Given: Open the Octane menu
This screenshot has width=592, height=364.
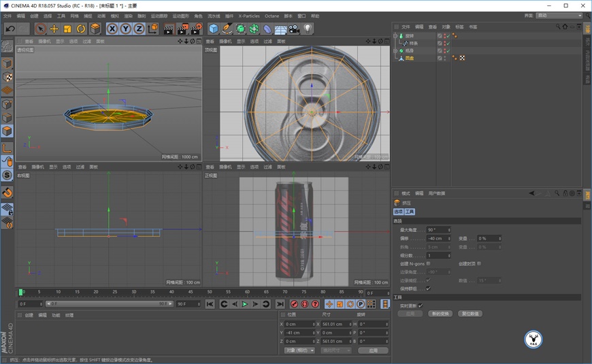Looking at the screenshot, I should point(272,16).
